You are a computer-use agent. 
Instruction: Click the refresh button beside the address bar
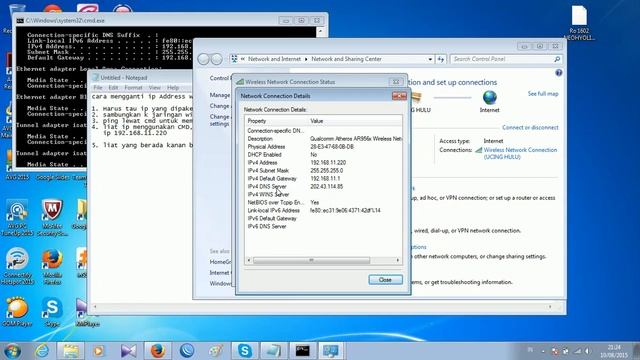point(441,59)
